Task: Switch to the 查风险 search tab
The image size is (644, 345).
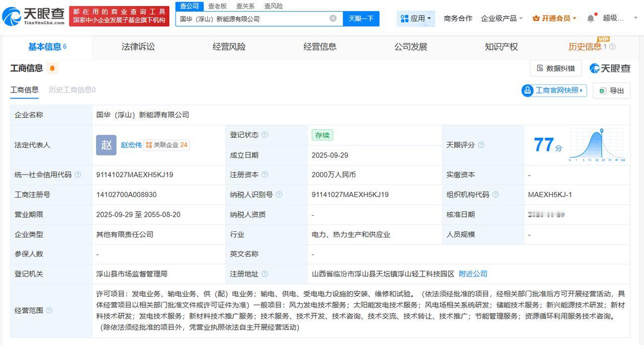Action: [x=273, y=6]
